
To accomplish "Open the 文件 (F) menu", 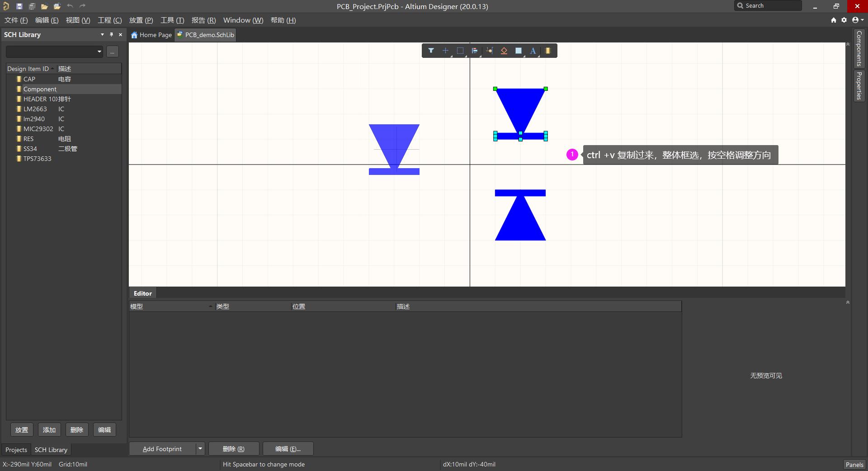I will pos(16,20).
